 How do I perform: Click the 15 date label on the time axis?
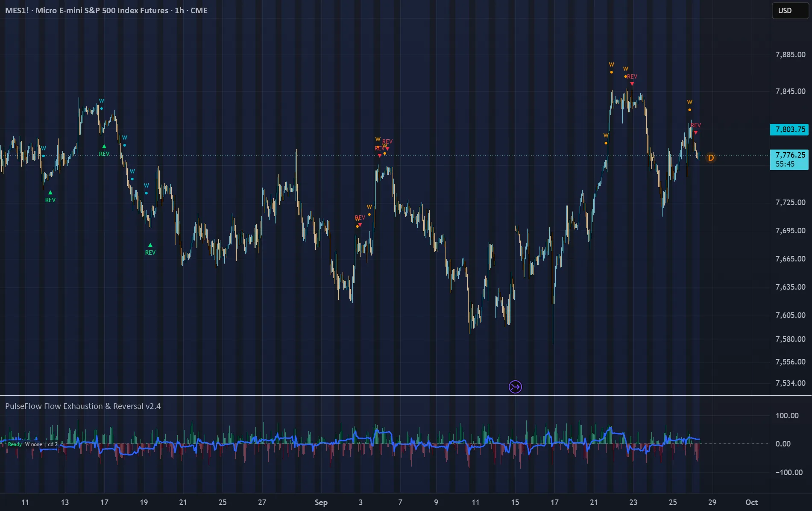(515, 502)
